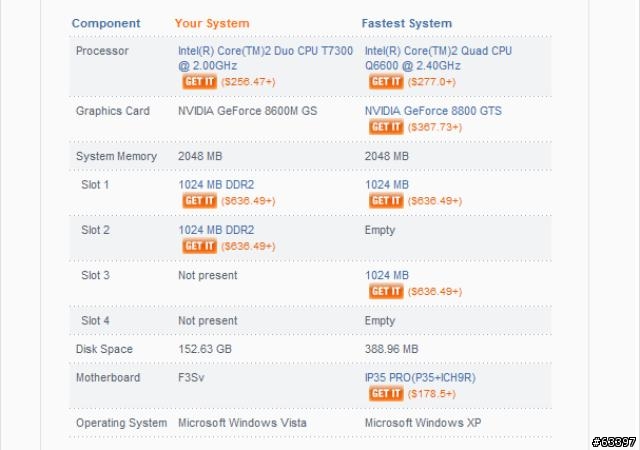The image size is (640, 450).
Task: Click ($636.49+) price in Your System Slot 1
Action: [248, 200]
